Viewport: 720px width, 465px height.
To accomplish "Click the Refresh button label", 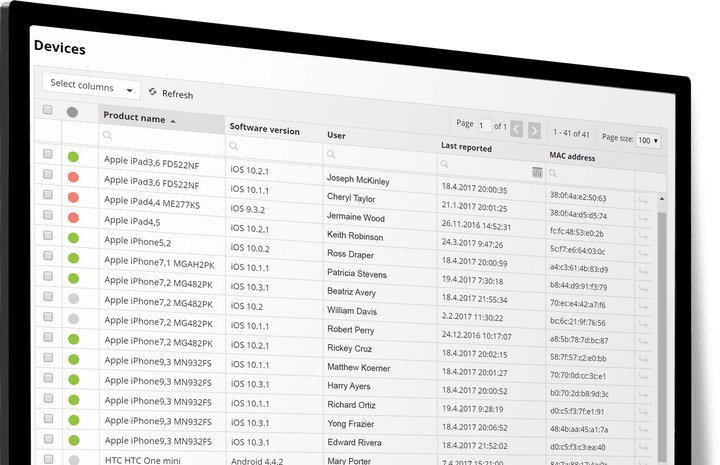I will 177,94.
